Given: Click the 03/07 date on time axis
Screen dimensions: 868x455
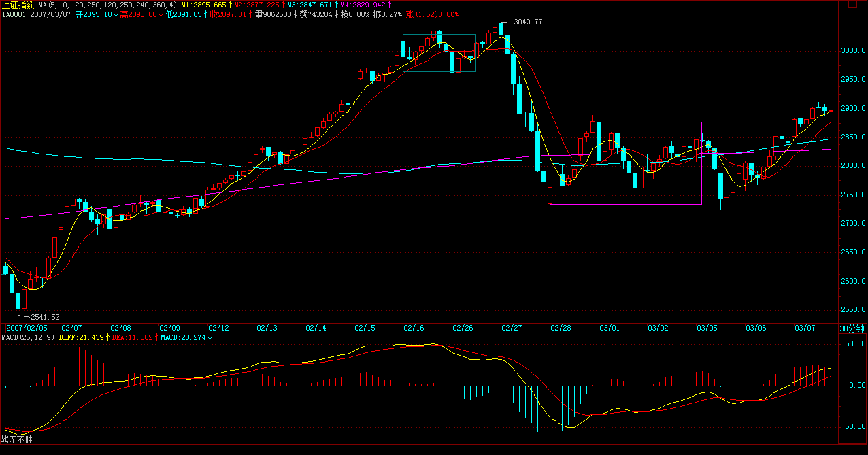Looking at the screenshot, I should point(805,328).
